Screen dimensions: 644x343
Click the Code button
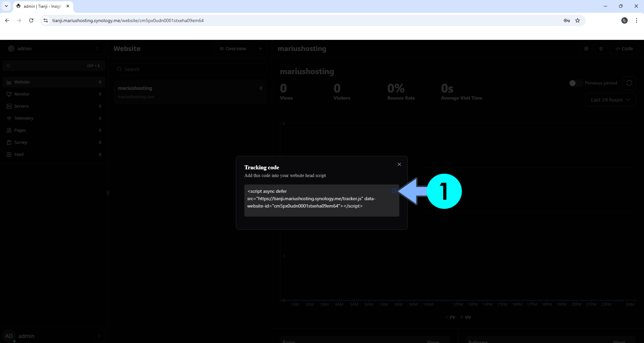click(x=624, y=49)
